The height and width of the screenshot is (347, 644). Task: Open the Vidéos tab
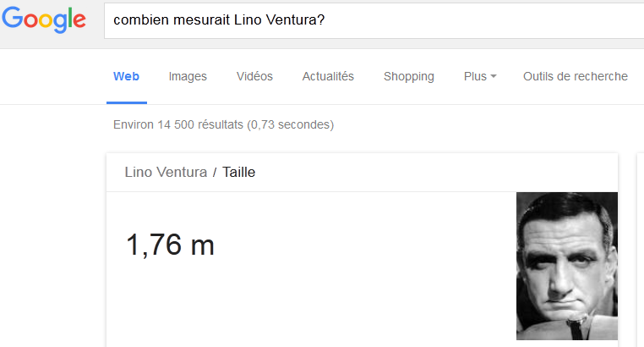254,76
